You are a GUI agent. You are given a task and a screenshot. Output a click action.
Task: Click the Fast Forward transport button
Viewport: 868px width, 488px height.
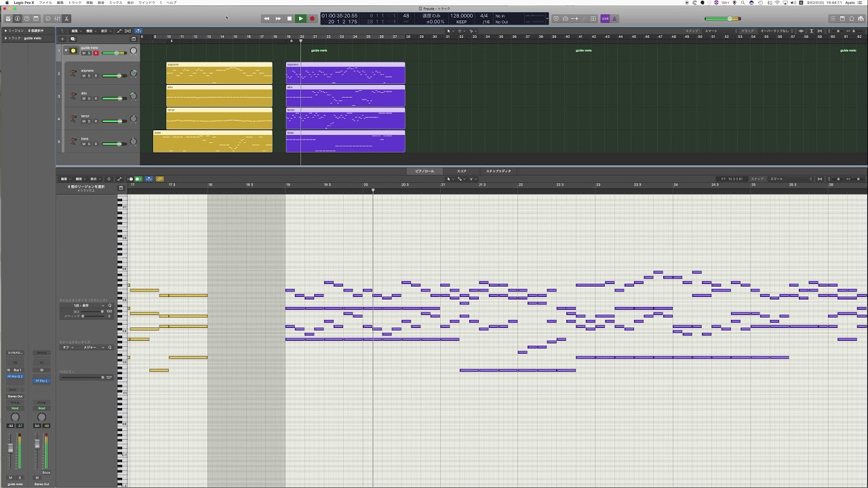coord(278,19)
